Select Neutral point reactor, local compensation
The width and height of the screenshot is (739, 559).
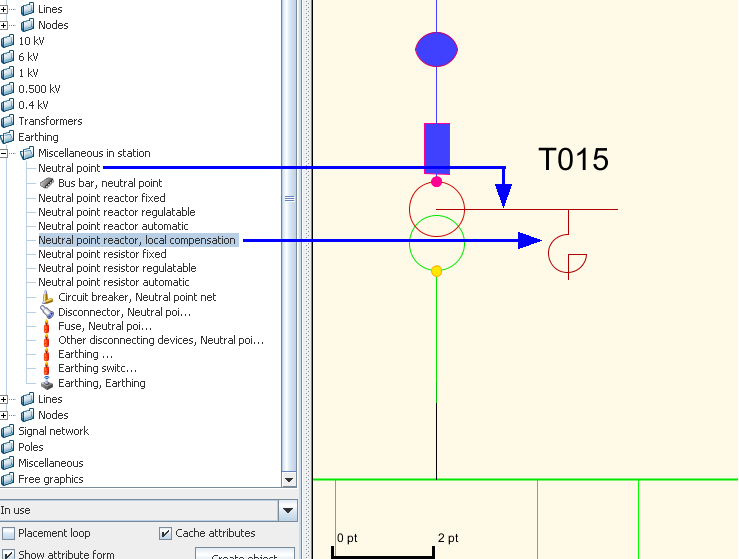click(x=137, y=240)
